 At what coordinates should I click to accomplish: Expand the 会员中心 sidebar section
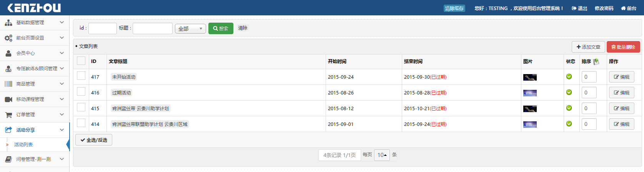35,53
